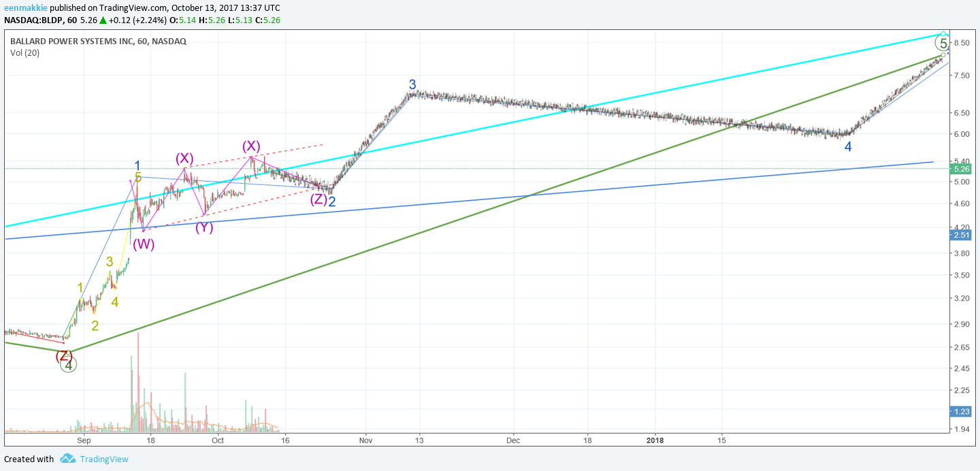980x471 pixels.
Task: Click the 2.65 price axis value
Action: pyautogui.click(x=963, y=348)
